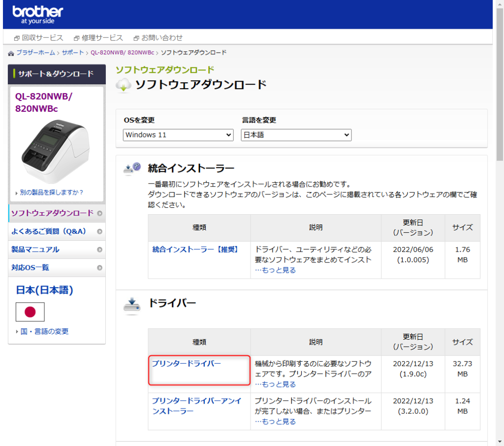This screenshot has height=446, width=504.
Task: Go to ブラザーホーム breadcrumb link
Action: [35, 53]
